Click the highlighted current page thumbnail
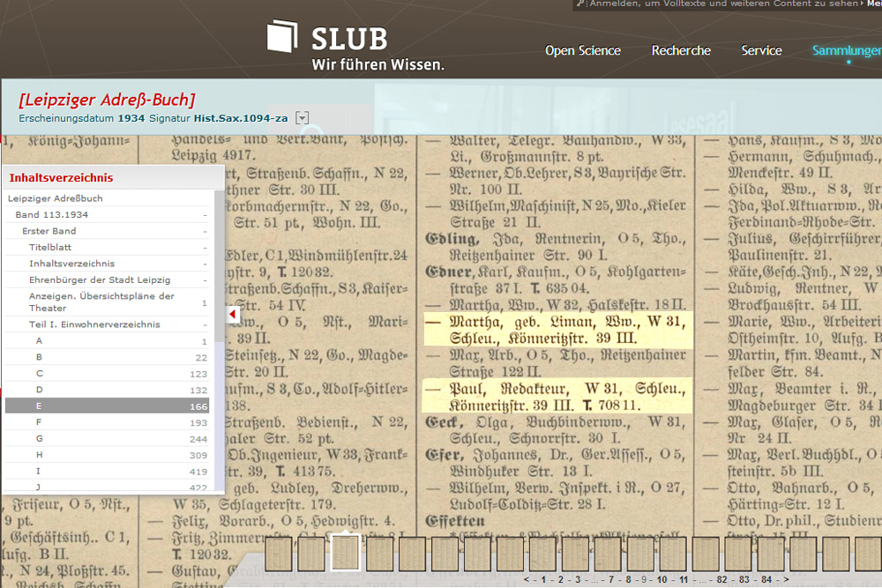The image size is (882, 588). (345, 554)
